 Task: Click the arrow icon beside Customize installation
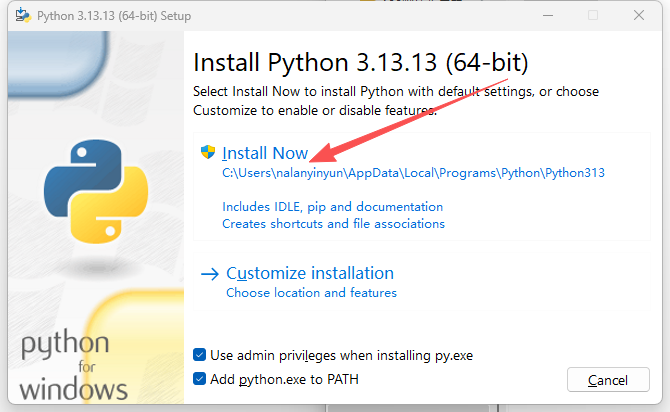[x=210, y=273]
